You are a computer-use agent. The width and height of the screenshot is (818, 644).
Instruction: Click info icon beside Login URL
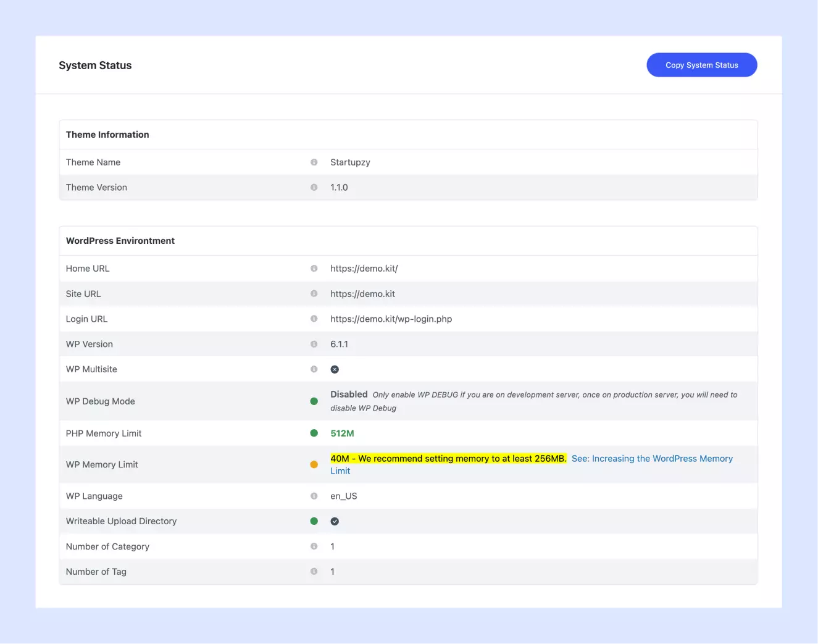314,319
